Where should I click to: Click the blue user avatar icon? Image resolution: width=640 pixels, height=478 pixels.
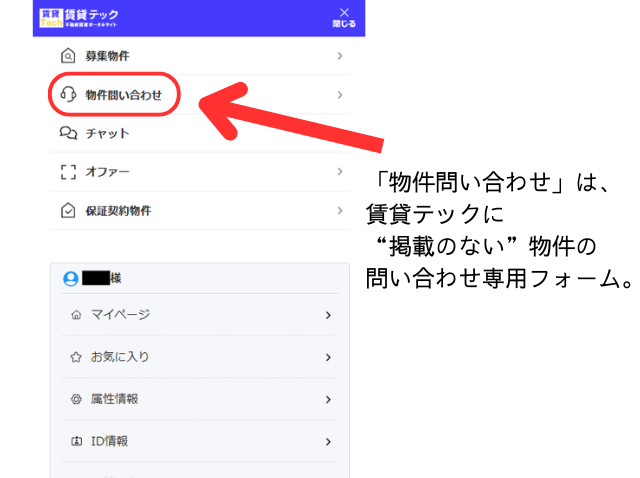[71, 279]
